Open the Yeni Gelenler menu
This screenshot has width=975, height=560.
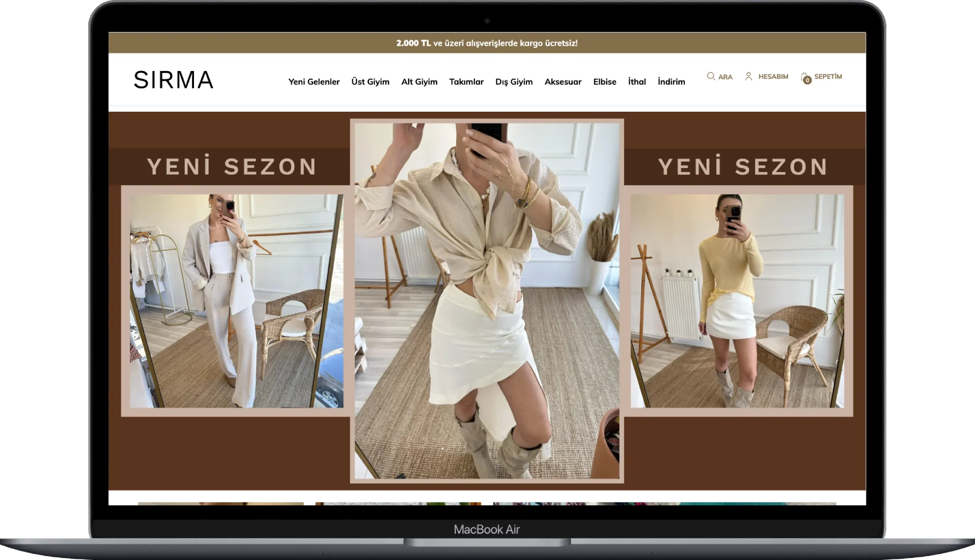tap(314, 82)
